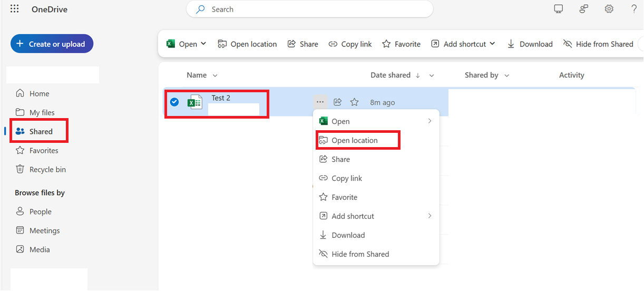Click Open location in the toolbar
The image size is (644, 291).
[x=247, y=44]
